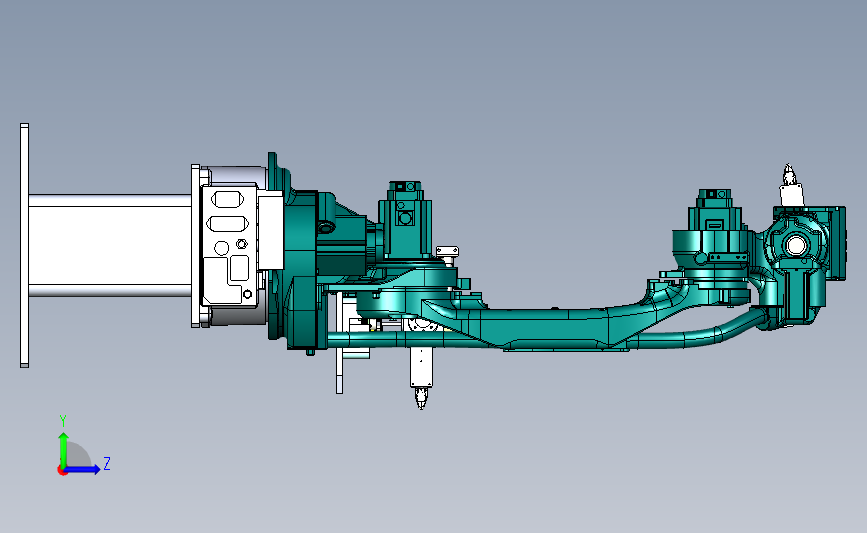Select the curved teal tube beneath the arm
The height and width of the screenshot is (533, 867).
click(702, 334)
